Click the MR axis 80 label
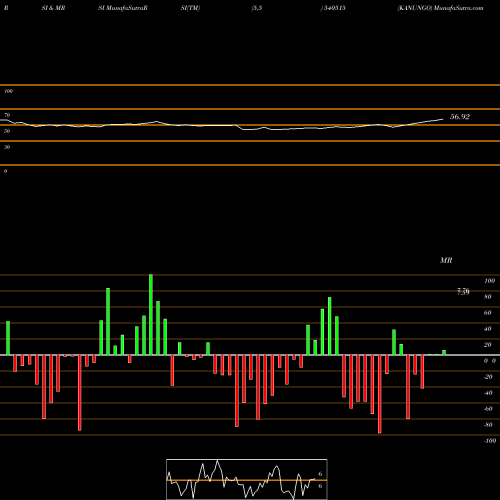500x500 pixels. (x=488, y=297)
